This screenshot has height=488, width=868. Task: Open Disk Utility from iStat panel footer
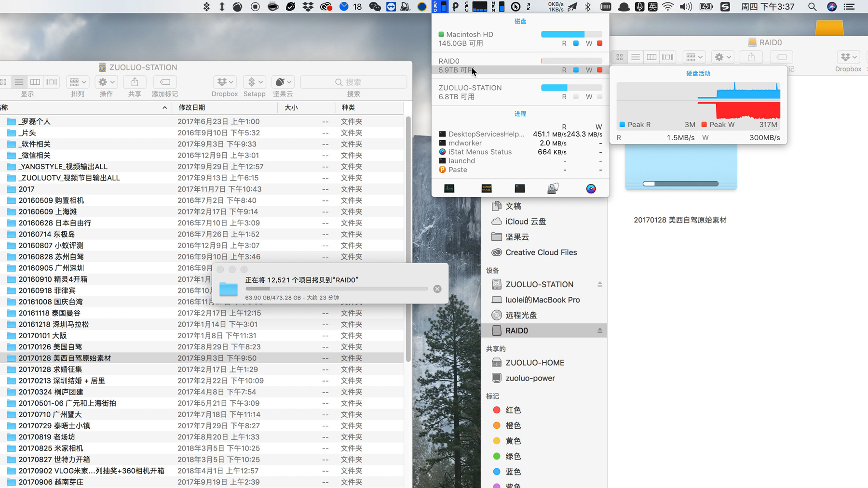click(553, 188)
